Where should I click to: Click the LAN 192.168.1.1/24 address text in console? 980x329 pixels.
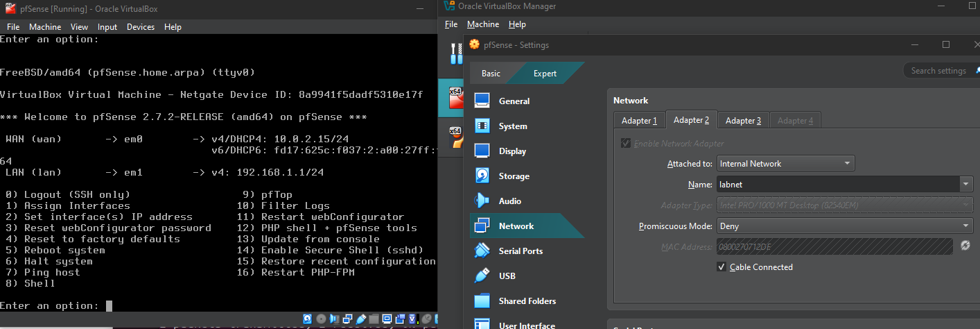pyautogui.click(x=280, y=172)
